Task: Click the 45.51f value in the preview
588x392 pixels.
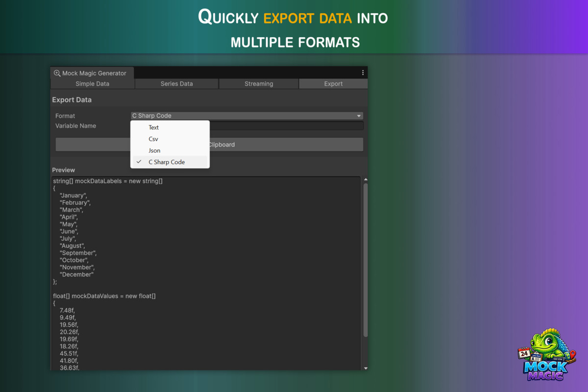Action: coord(69,353)
